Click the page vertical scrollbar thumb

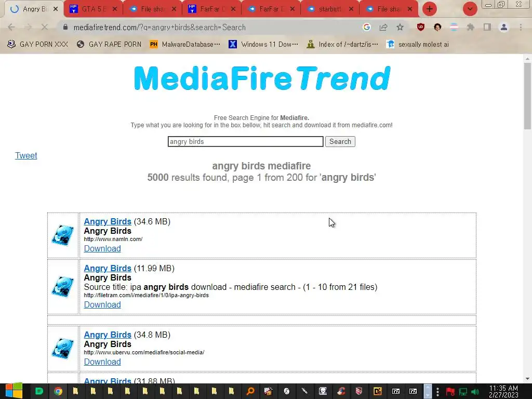tap(527, 96)
